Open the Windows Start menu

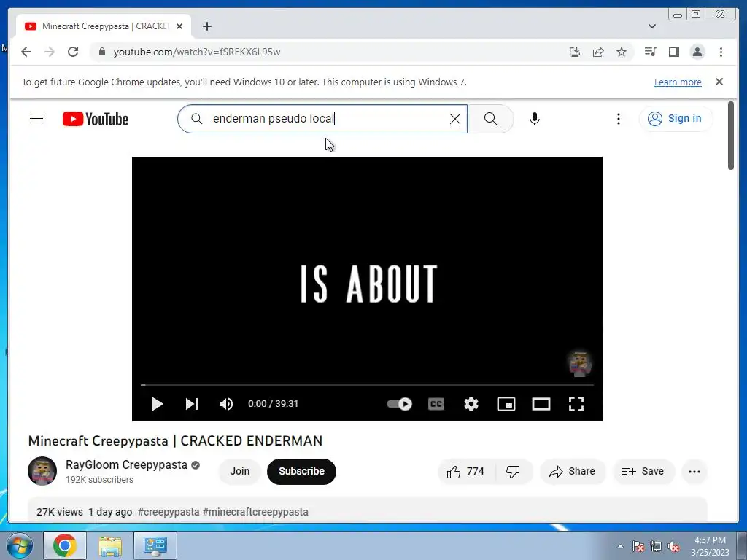[18, 545]
